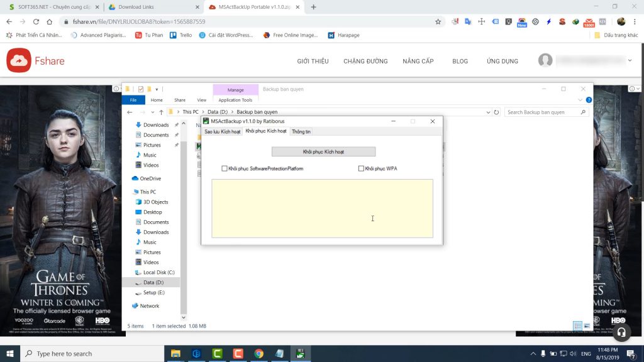
Task: Open Chrome from the taskbar
Action: [x=258, y=353]
